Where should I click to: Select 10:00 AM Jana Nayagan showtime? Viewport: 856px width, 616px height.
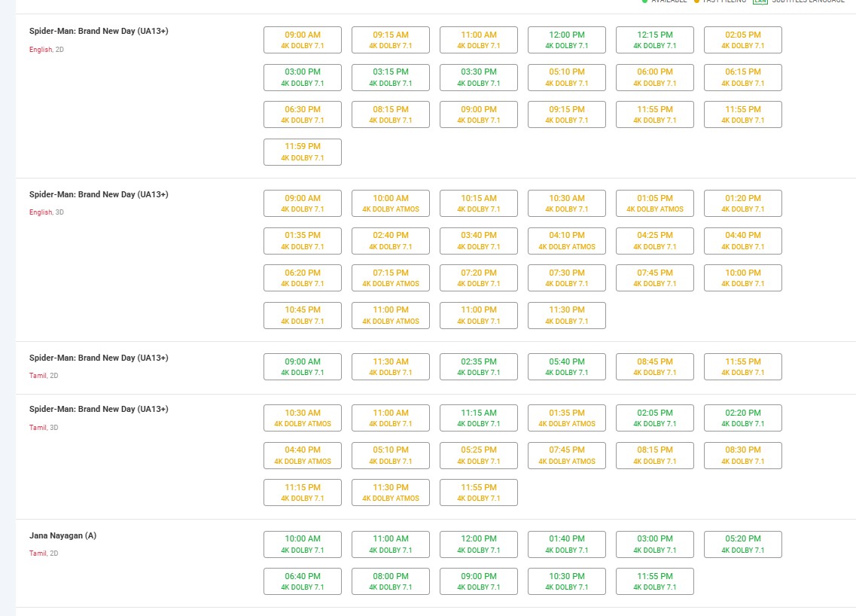pyautogui.click(x=303, y=544)
